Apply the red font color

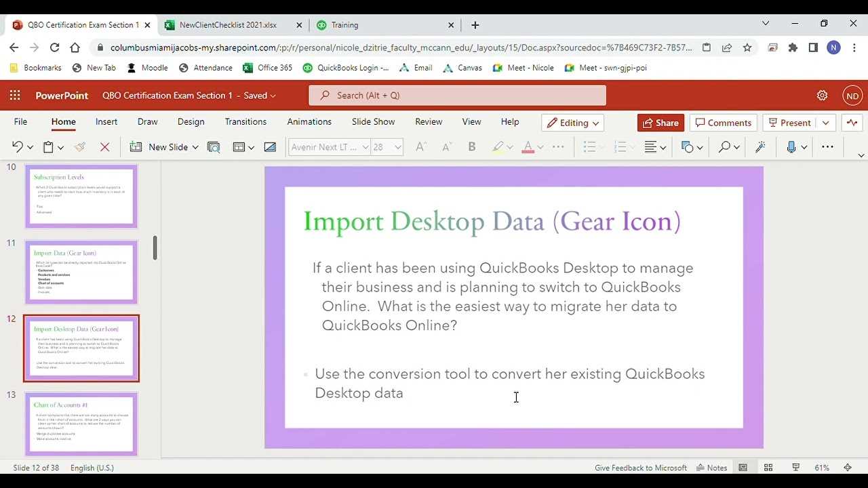tap(528, 147)
